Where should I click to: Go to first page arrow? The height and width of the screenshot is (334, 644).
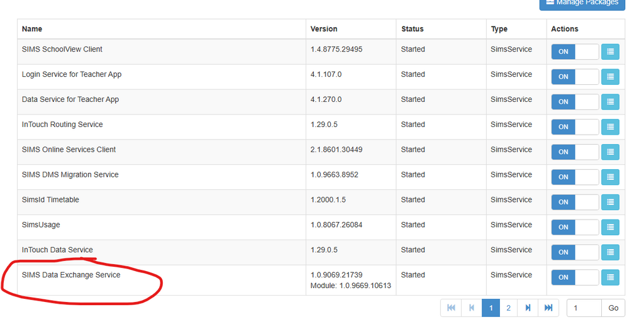[x=451, y=308]
